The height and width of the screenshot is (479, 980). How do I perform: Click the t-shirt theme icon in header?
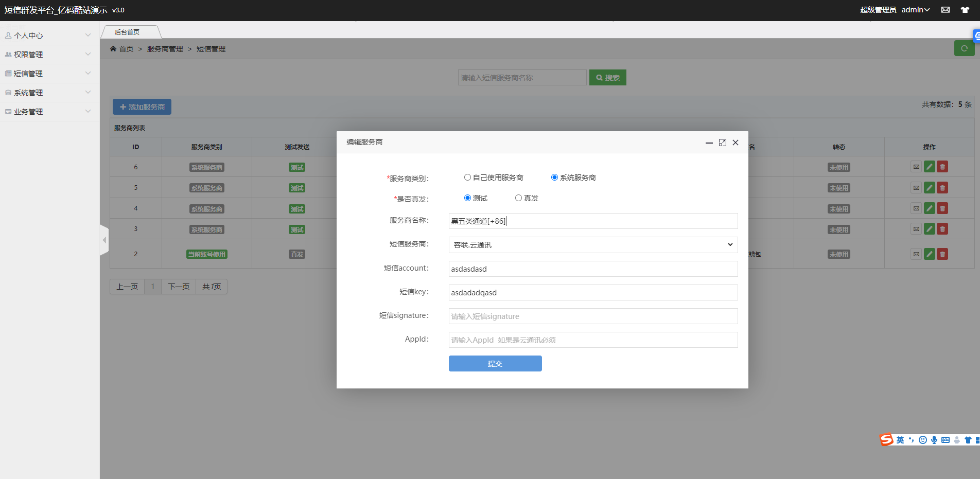pyautogui.click(x=965, y=10)
